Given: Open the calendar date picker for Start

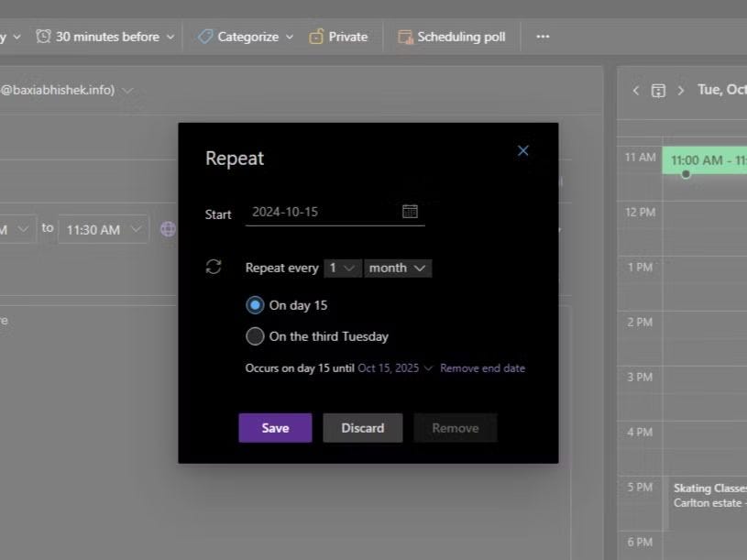Looking at the screenshot, I should pos(410,210).
